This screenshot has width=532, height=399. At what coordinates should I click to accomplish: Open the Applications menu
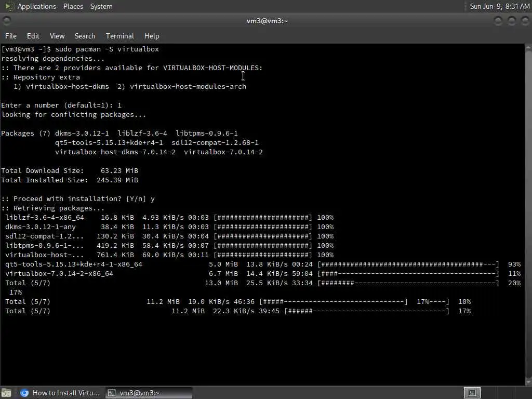pyautogui.click(x=37, y=6)
